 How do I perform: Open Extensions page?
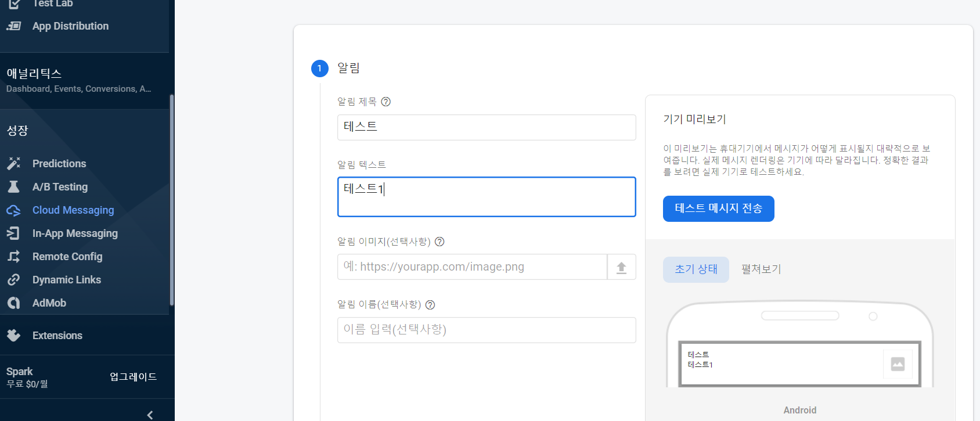57,336
